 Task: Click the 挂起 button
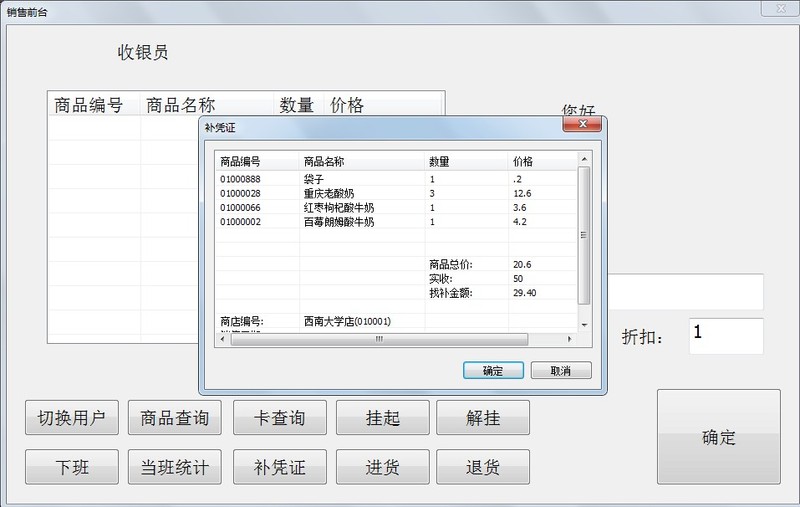(383, 418)
